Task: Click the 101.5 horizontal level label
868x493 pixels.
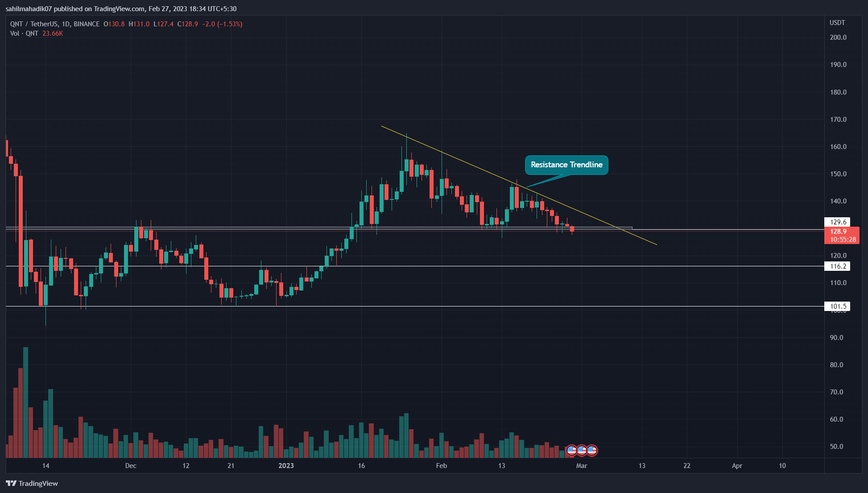Action: click(x=838, y=306)
